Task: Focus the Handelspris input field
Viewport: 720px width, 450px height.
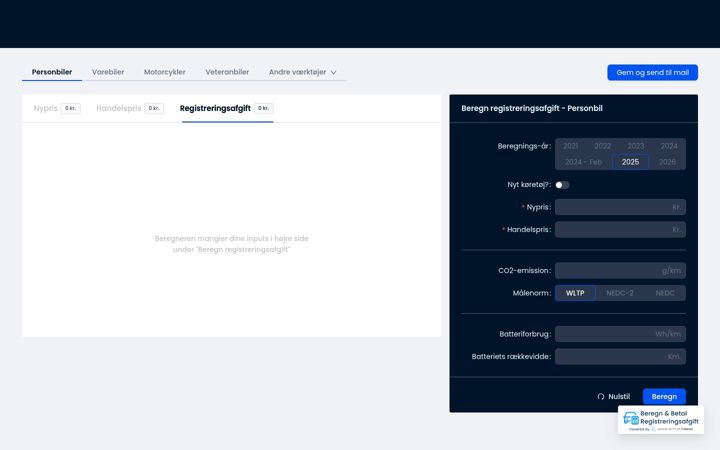Action: [x=620, y=230]
